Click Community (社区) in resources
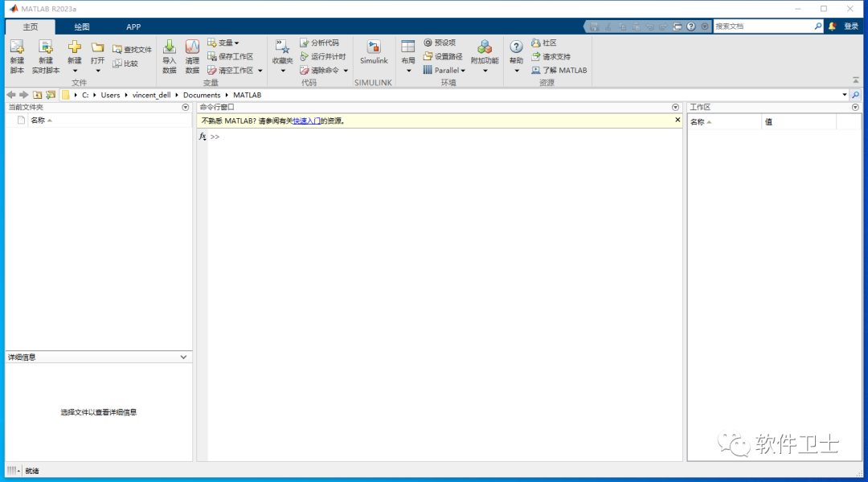This screenshot has width=868, height=482. (543, 43)
